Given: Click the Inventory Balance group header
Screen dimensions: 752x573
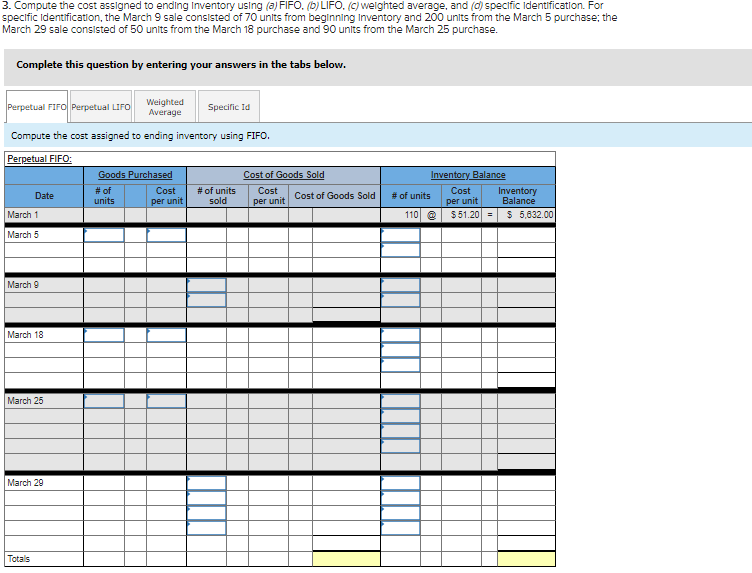Looking at the screenshot, I should click(x=468, y=175).
